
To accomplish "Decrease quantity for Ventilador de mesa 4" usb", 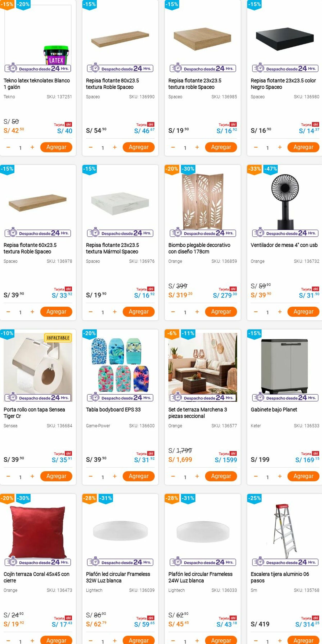I will (256, 312).
